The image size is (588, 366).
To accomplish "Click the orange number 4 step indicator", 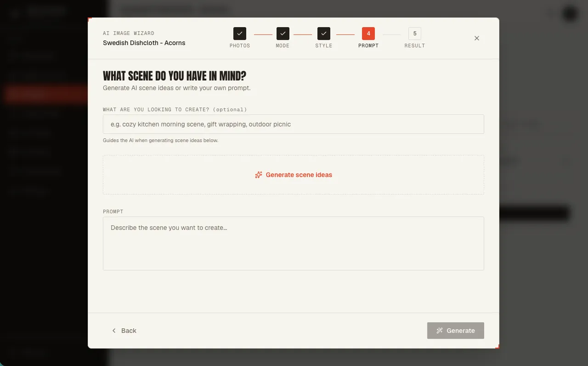I will pos(368,34).
